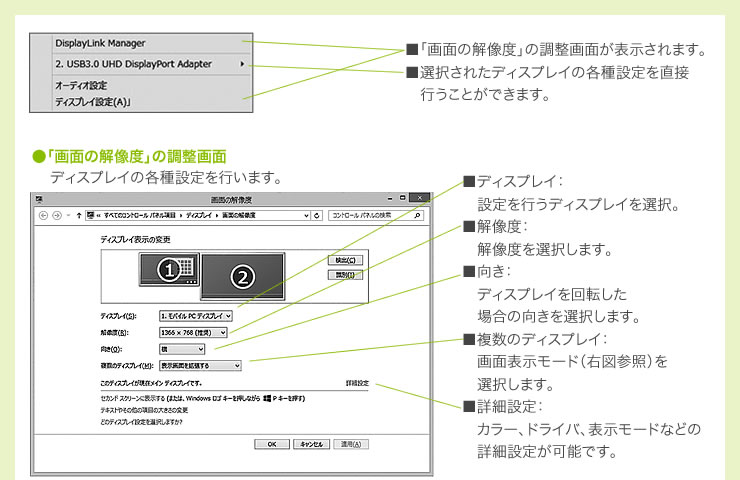The height and width of the screenshot is (480, 740).
Task: Click the OK button
Action: coord(272,444)
